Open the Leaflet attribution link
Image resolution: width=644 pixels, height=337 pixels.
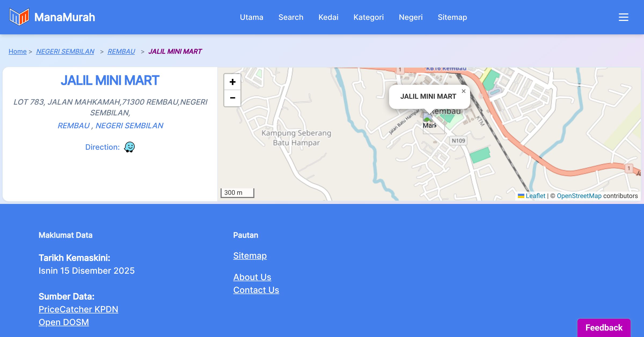click(x=535, y=196)
